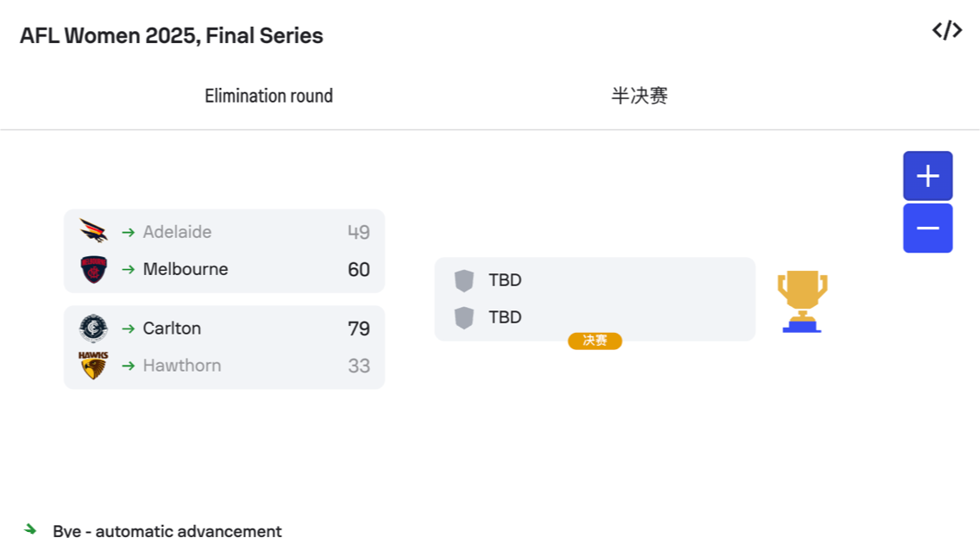Image resolution: width=980 pixels, height=538 pixels.
Task: Zoom out with the minus button
Action: click(x=927, y=228)
